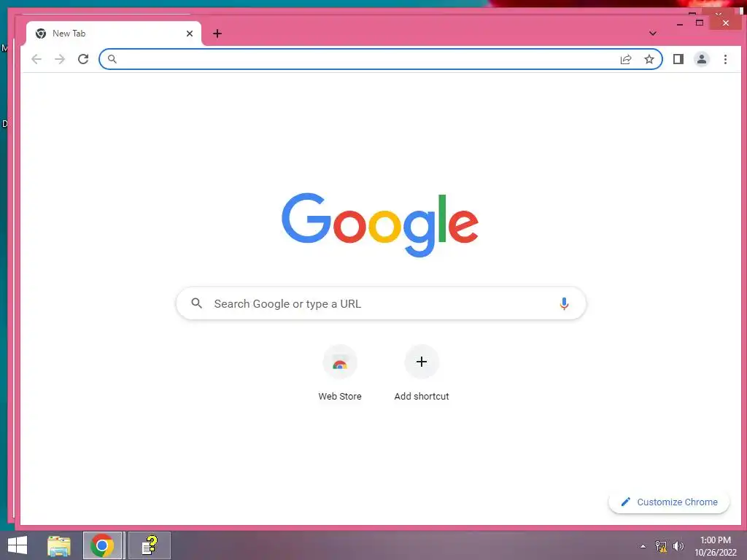Minimize the Chrome window
Screen dimensions: 747x560
coord(680,23)
